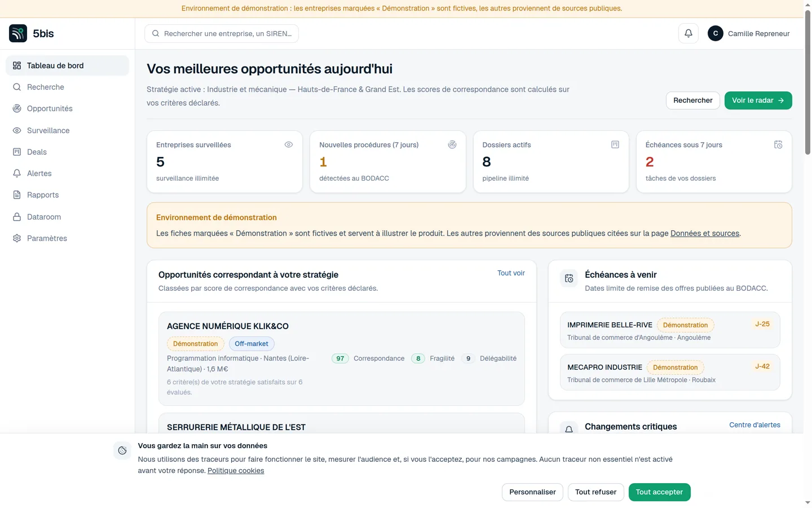812x508 pixels.
Task: Open the notifications bell in header
Action: [x=689, y=33]
